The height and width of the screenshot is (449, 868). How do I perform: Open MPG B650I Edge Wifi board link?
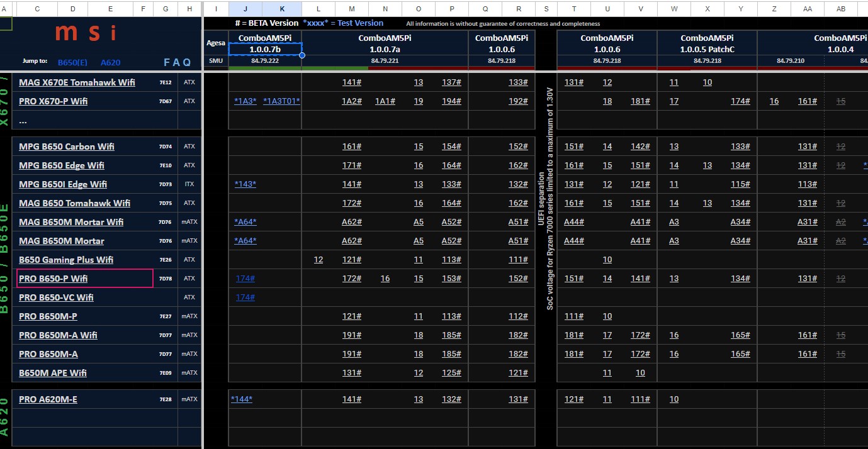pyautogui.click(x=63, y=184)
